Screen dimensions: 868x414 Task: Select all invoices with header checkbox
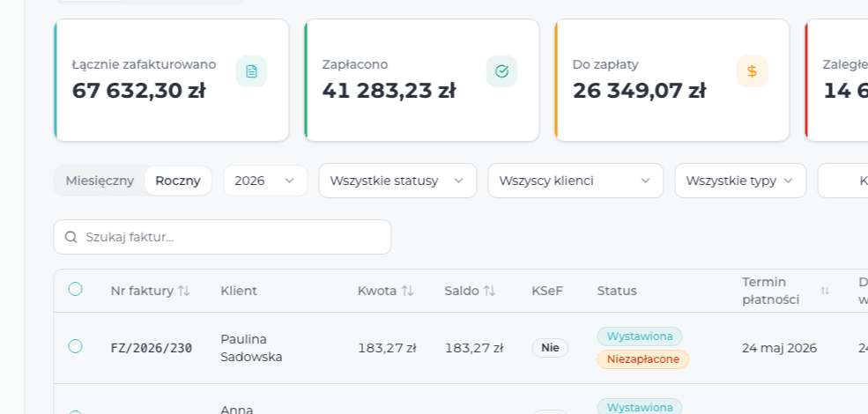pos(75,289)
